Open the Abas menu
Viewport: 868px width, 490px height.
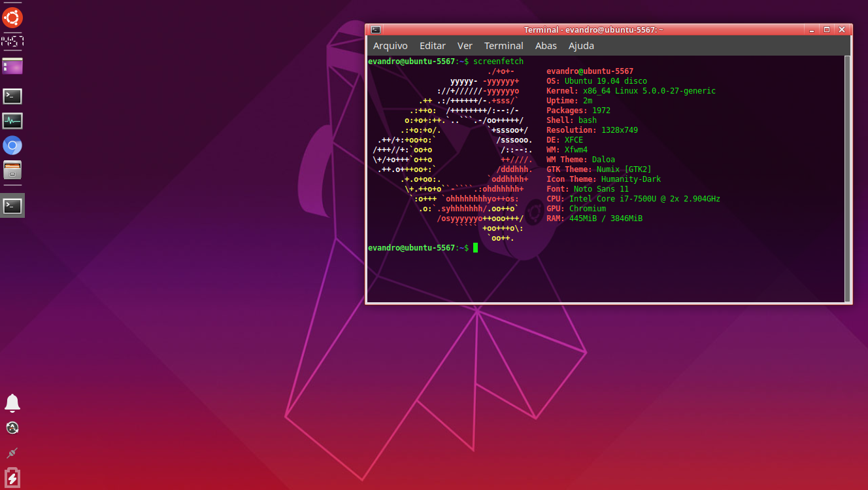click(x=546, y=46)
